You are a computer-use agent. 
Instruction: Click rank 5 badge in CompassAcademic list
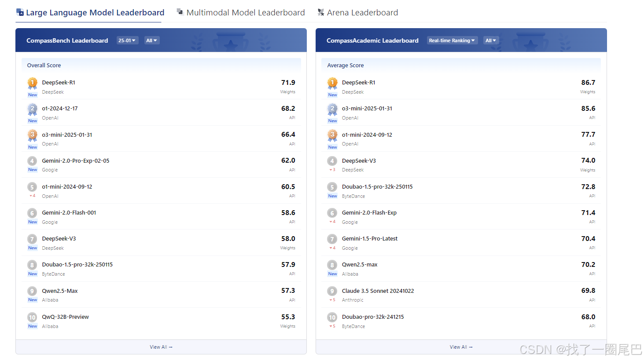[332, 187]
